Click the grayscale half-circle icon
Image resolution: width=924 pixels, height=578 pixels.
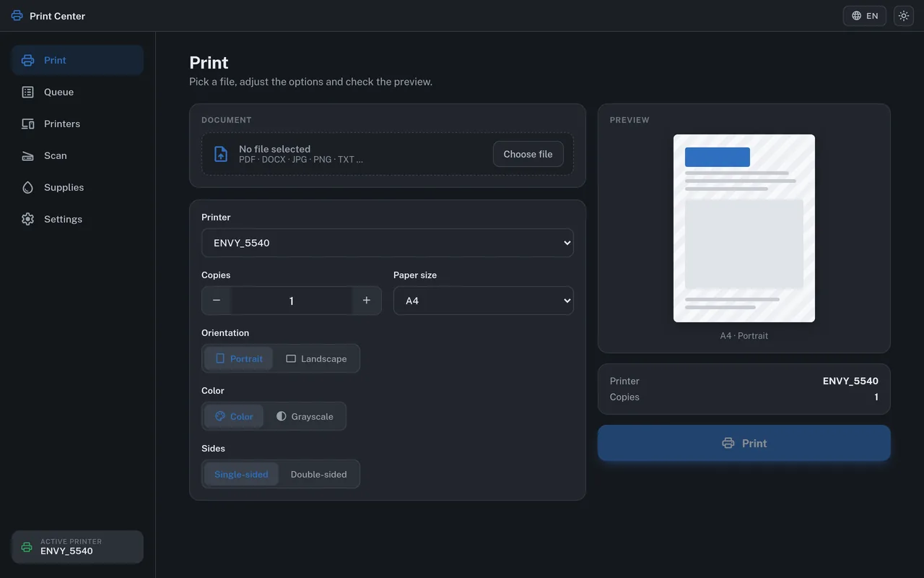(282, 416)
